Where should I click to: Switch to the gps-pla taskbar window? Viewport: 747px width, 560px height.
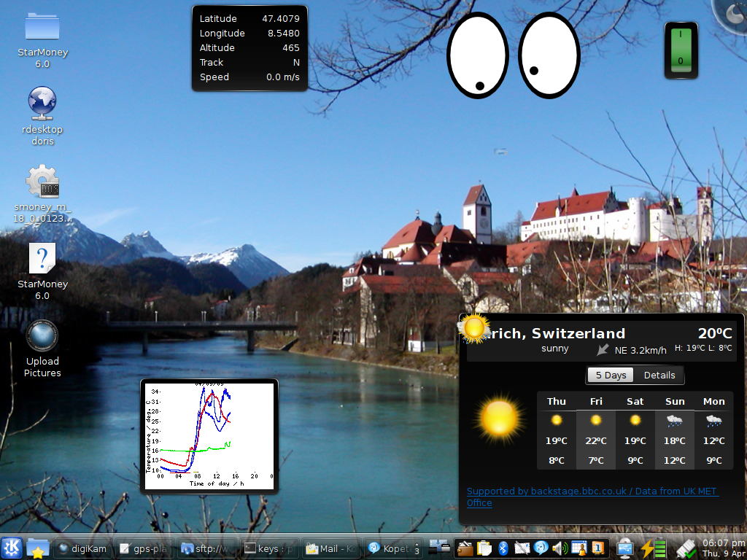pyautogui.click(x=144, y=548)
